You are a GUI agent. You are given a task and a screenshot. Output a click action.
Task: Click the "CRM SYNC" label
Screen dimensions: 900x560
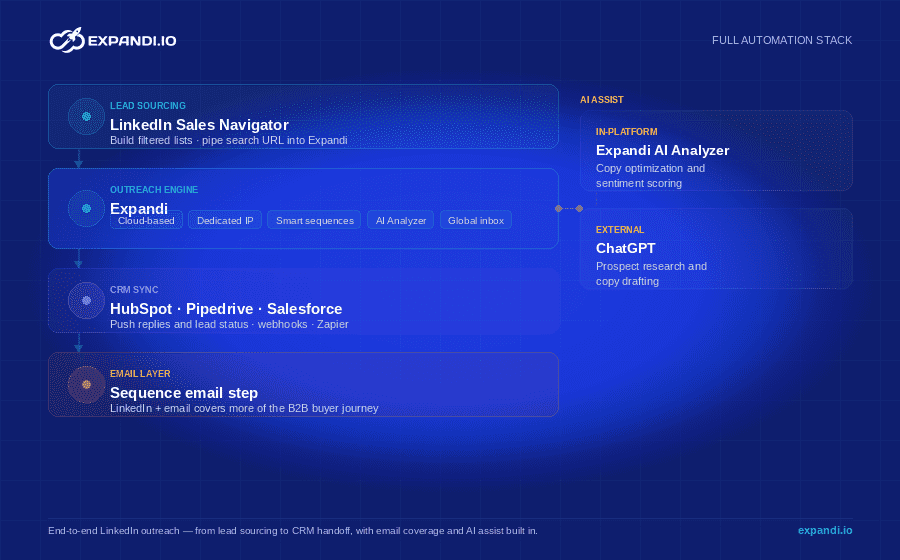tap(134, 290)
